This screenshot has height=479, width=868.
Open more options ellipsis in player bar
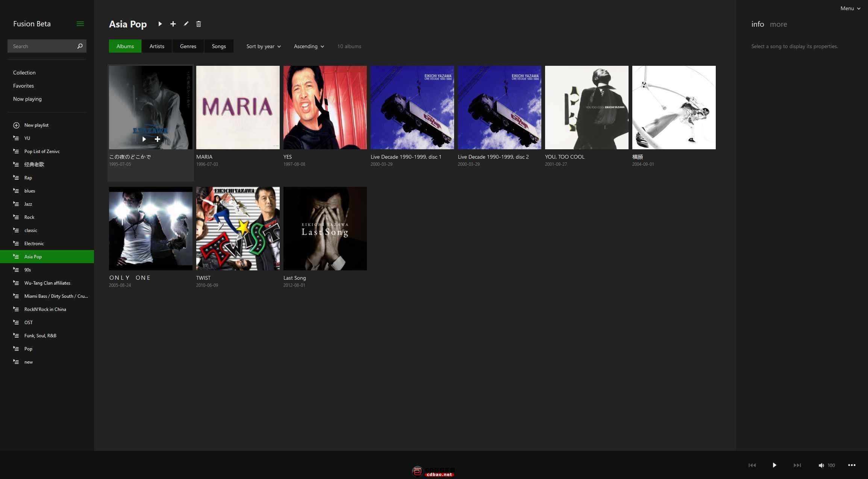(x=852, y=465)
